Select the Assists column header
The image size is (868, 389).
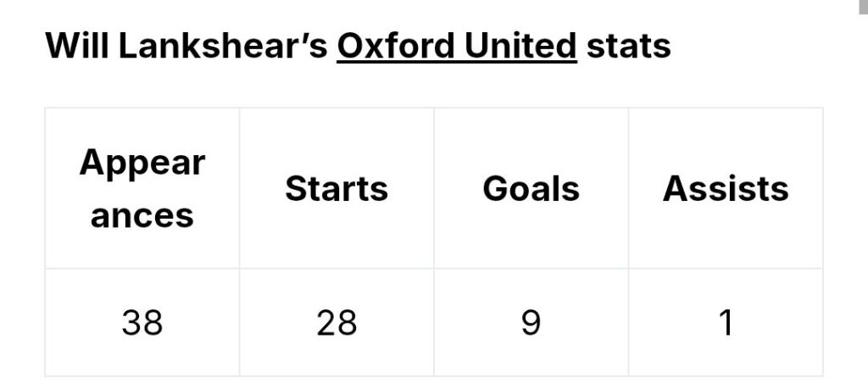[x=726, y=189]
